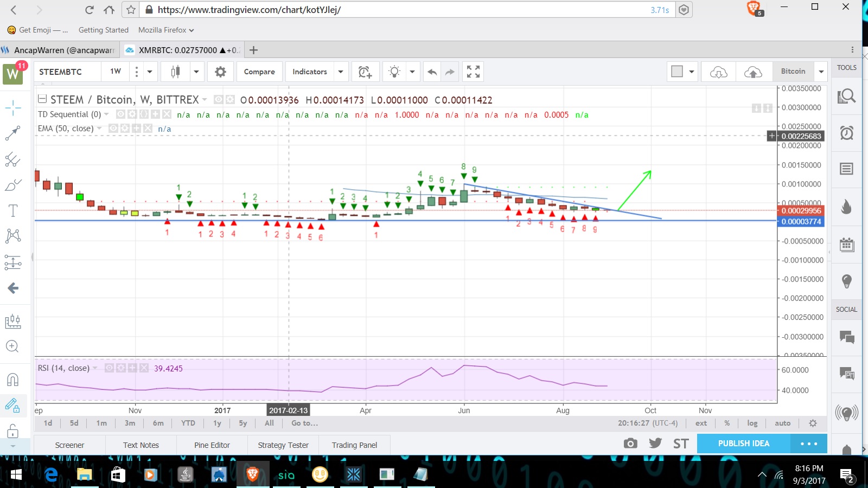The width and height of the screenshot is (868, 488).
Task: Select the brush drawing tool
Action: pos(13,185)
